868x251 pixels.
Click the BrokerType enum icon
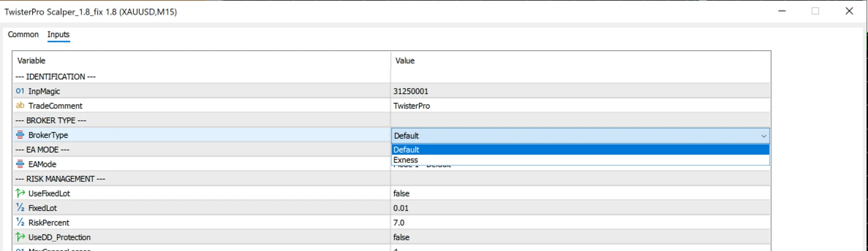tap(20, 135)
